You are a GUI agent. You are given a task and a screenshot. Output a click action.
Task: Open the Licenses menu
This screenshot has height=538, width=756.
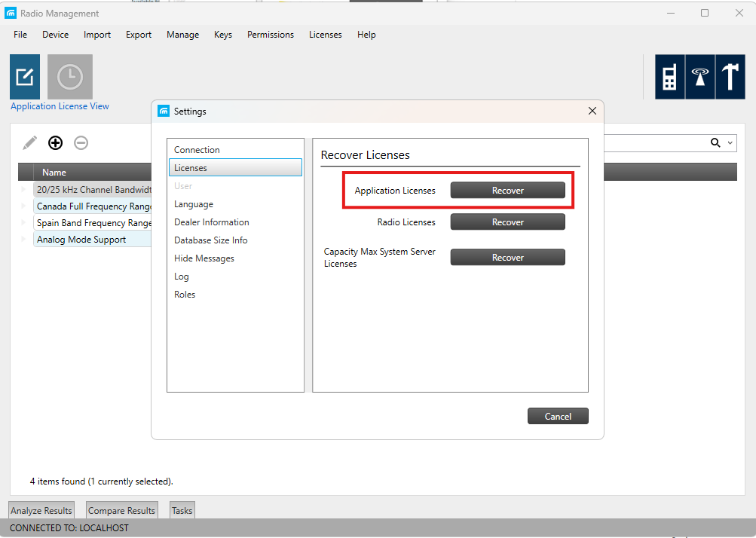[x=326, y=35]
